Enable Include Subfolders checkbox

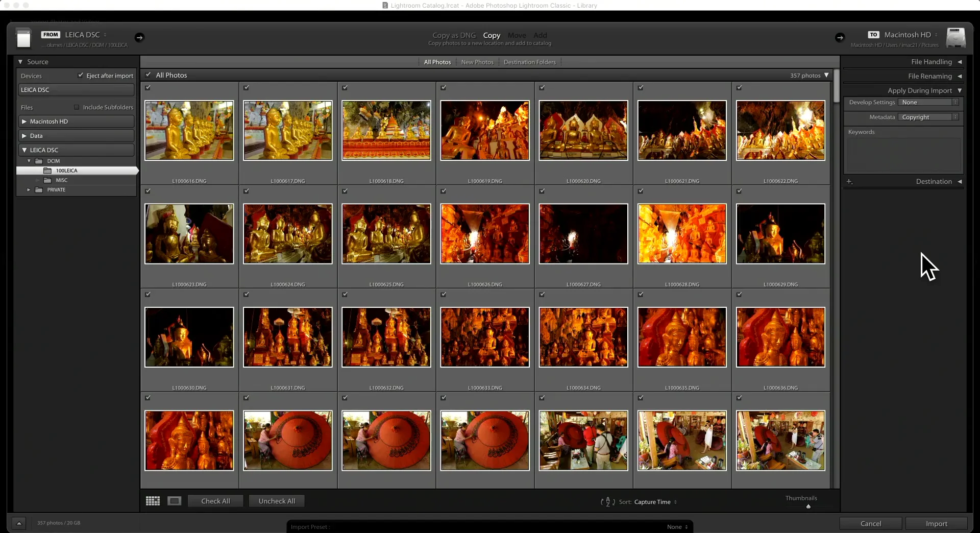[77, 107]
